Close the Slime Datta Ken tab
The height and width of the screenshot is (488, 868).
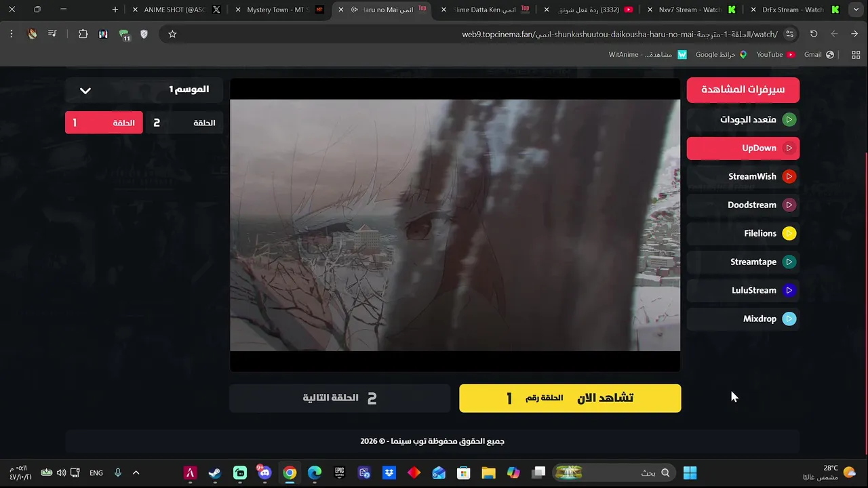pyautogui.click(x=443, y=9)
